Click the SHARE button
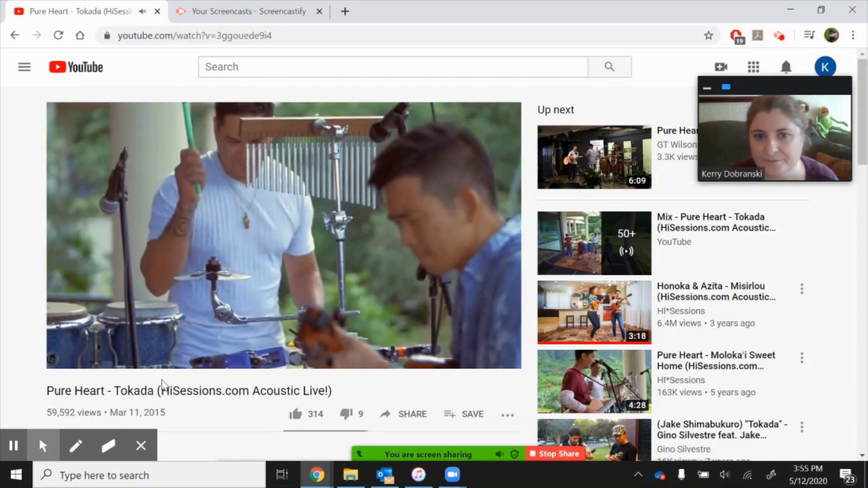 (403, 414)
